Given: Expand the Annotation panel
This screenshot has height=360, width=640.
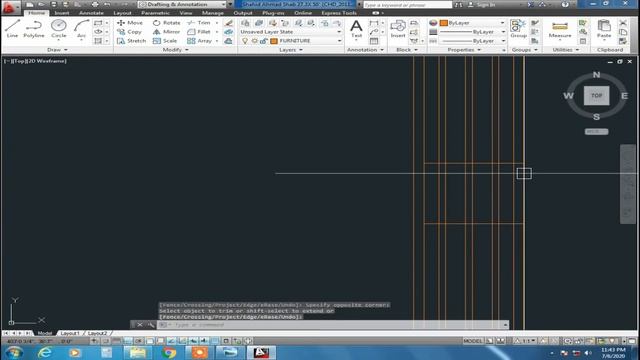Looking at the screenshot, I should pos(365,50).
